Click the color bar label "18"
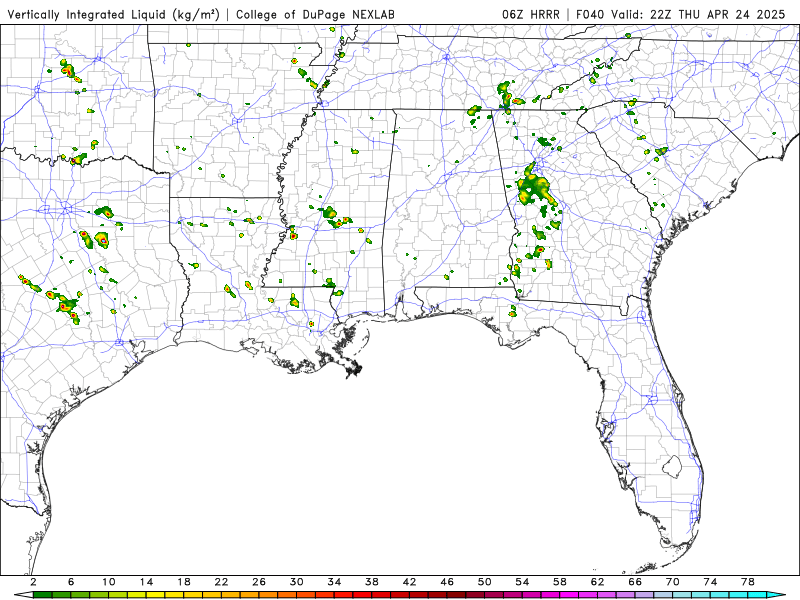The image size is (800, 600). (x=184, y=582)
